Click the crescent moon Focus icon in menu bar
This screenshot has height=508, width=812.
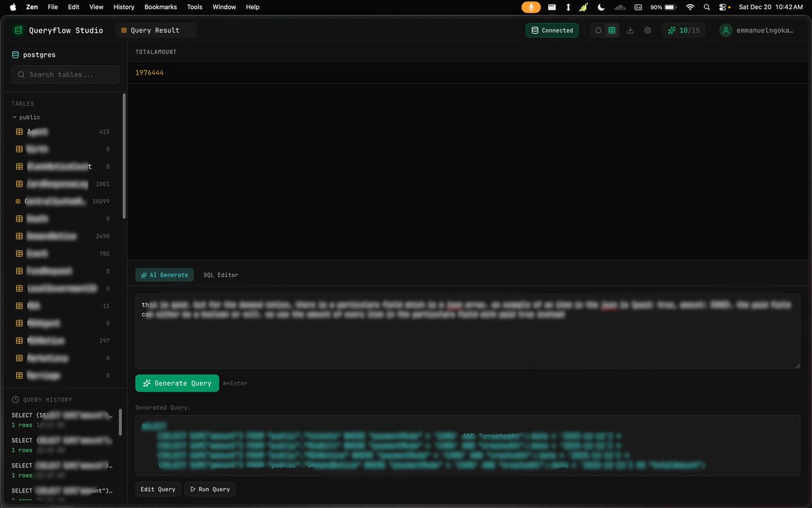click(602, 7)
